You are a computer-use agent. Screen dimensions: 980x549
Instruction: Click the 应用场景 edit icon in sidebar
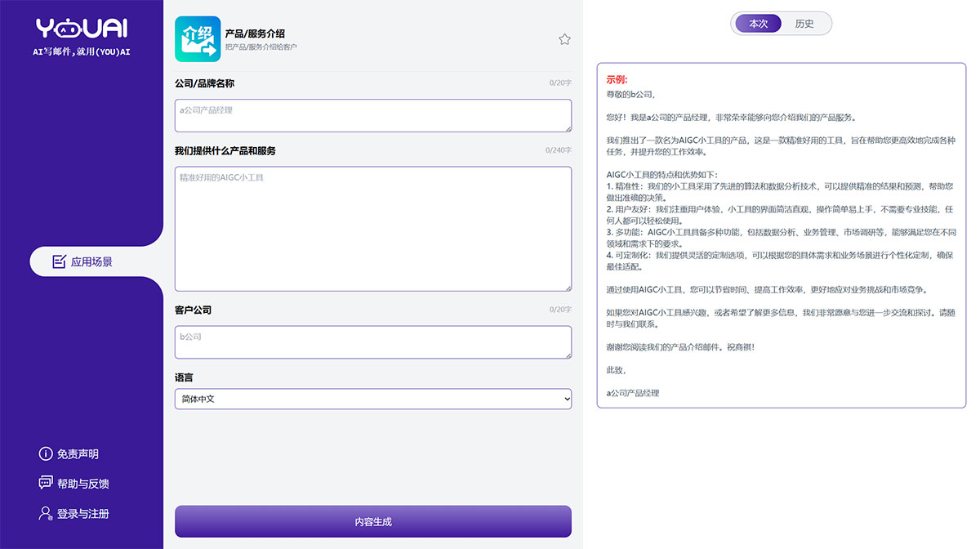tap(59, 262)
